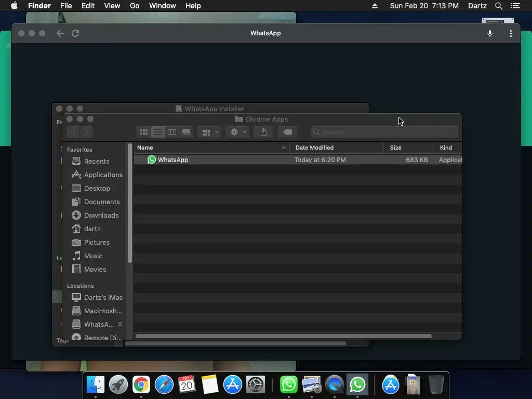Open the Finder menu in menu bar
532x399 pixels.
point(39,6)
